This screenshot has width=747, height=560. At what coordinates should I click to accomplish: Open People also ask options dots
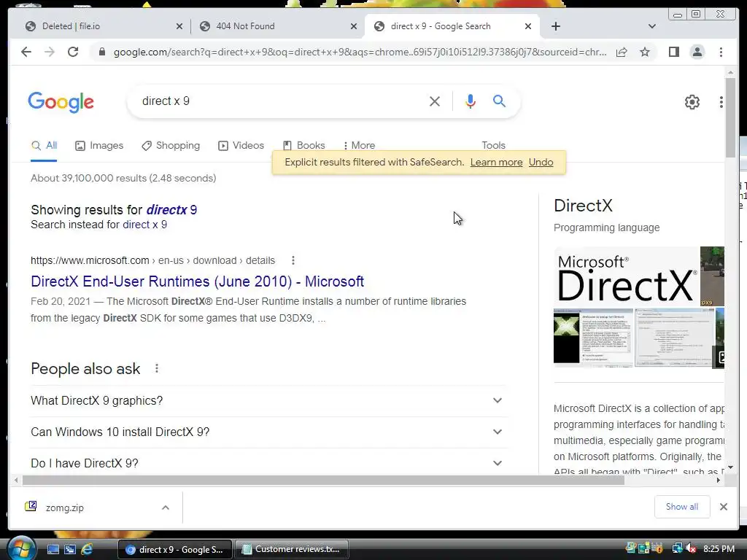click(157, 368)
